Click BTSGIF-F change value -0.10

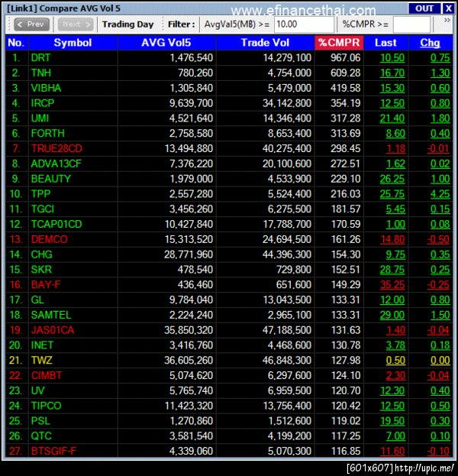point(438,451)
